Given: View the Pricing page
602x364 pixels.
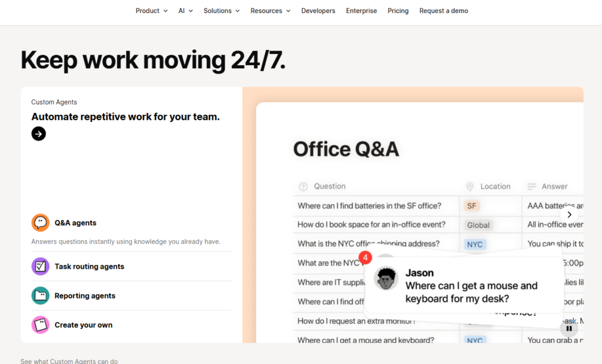Looking at the screenshot, I should pos(398,11).
